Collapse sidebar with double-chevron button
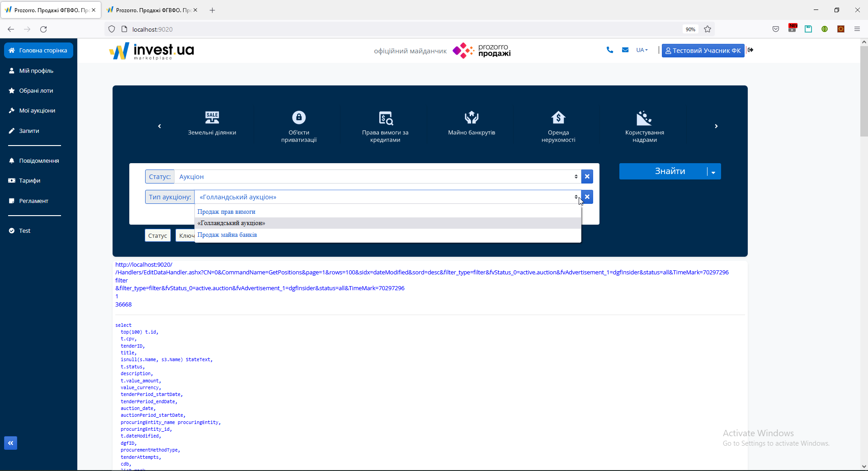The image size is (868, 471). (11, 443)
